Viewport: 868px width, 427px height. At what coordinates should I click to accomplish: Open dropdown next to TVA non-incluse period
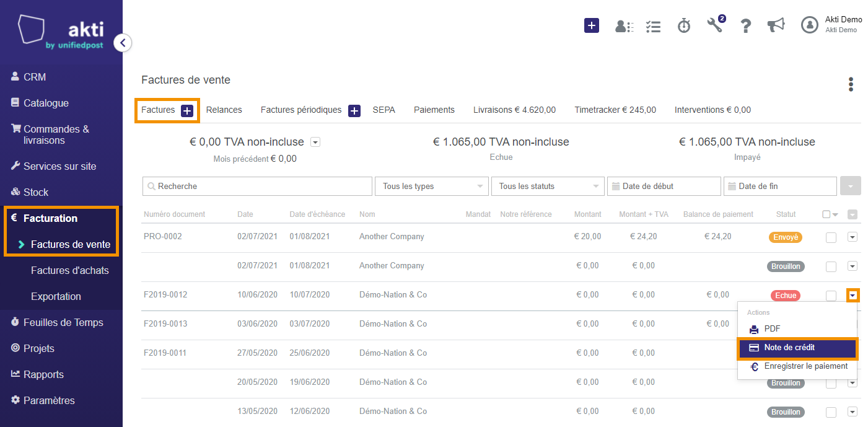click(315, 143)
